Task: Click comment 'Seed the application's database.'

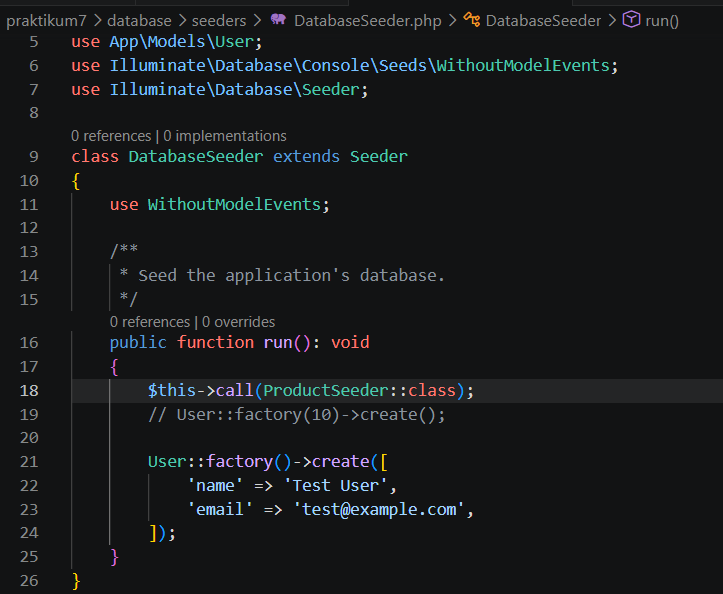Action: (x=291, y=276)
